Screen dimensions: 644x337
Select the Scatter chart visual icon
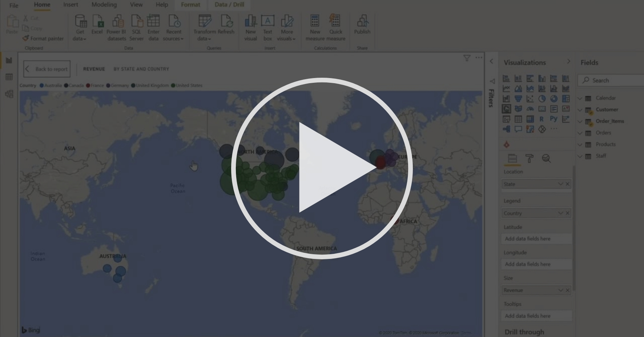click(530, 98)
